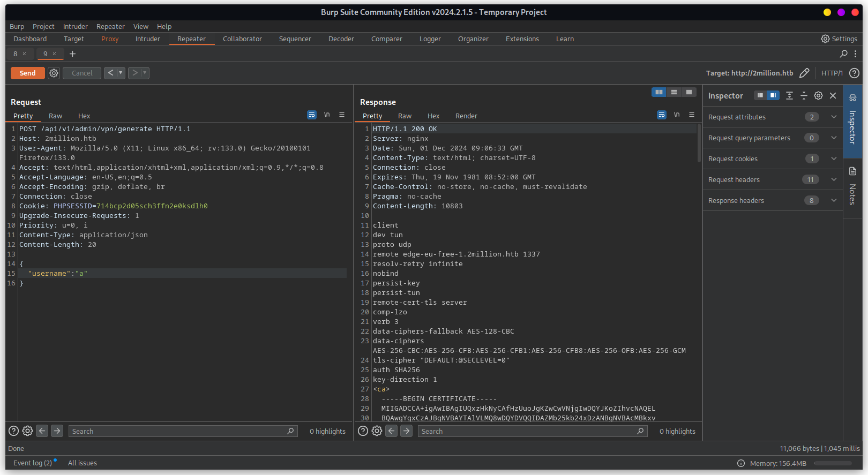This screenshot has height=475, width=868.
Task: Open the history back dropdown arrow
Action: [x=121, y=73]
